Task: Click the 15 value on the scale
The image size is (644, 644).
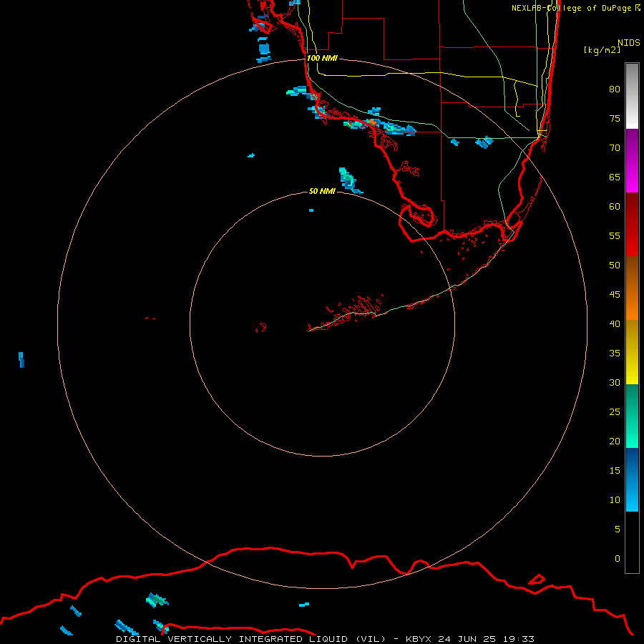Action: coord(615,470)
